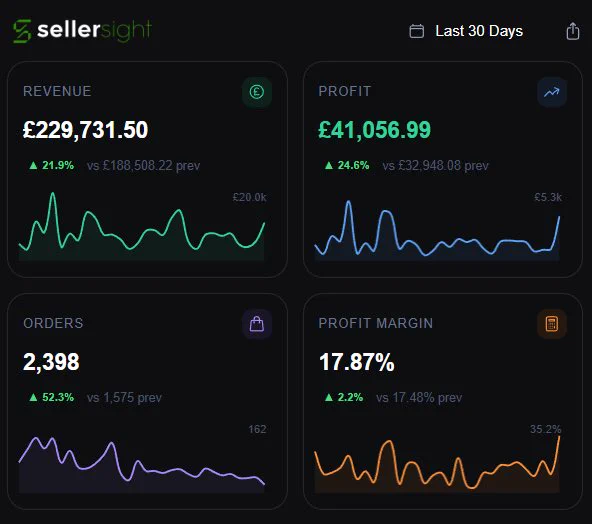The height and width of the screenshot is (524, 592).
Task: Click the 2,398 orders total
Action: [x=51, y=362]
